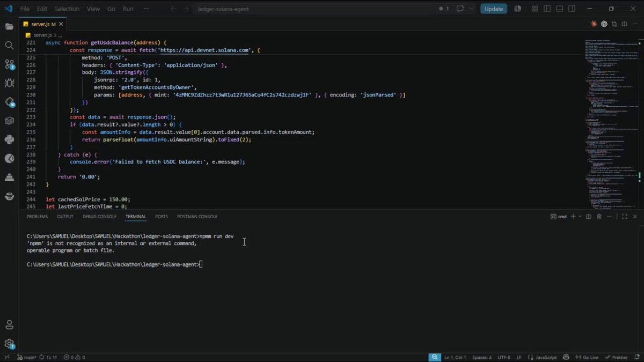
Task: Close the terminal panel
Action: [x=635, y=217]
